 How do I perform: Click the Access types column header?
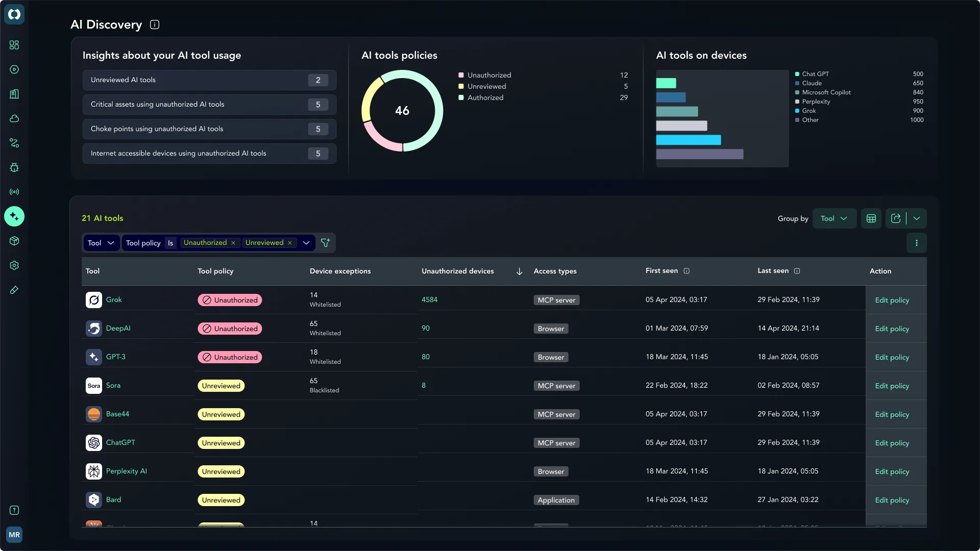point(555,271)
